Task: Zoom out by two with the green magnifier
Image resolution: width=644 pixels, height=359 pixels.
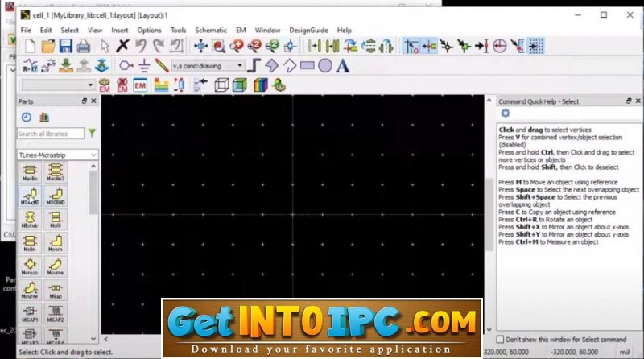Action: 272,46
